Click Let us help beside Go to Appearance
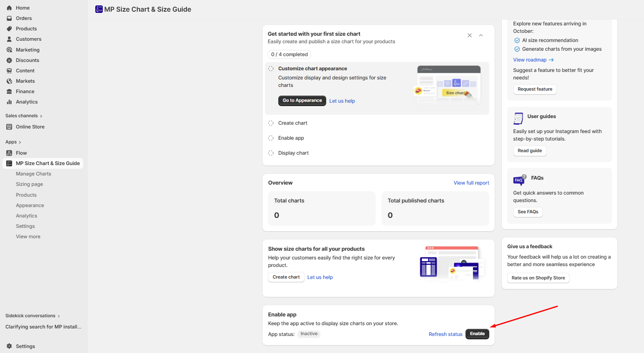 342,101
